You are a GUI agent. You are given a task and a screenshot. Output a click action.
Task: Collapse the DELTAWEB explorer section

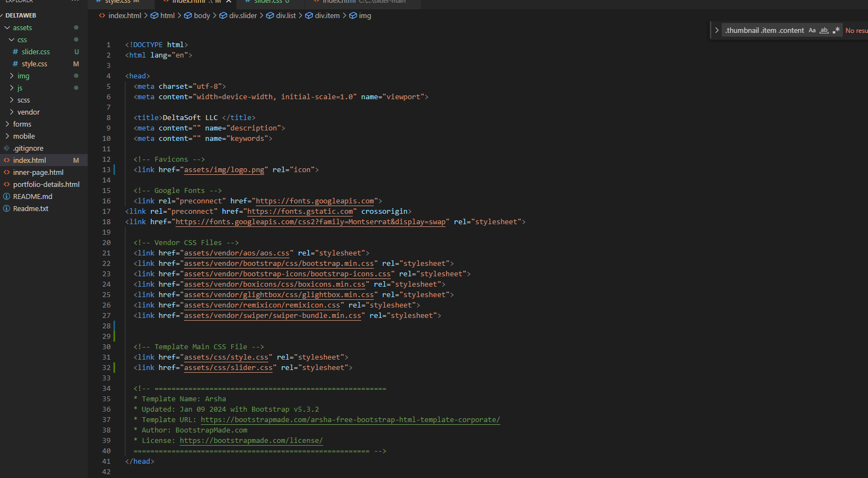click(20, 15)
